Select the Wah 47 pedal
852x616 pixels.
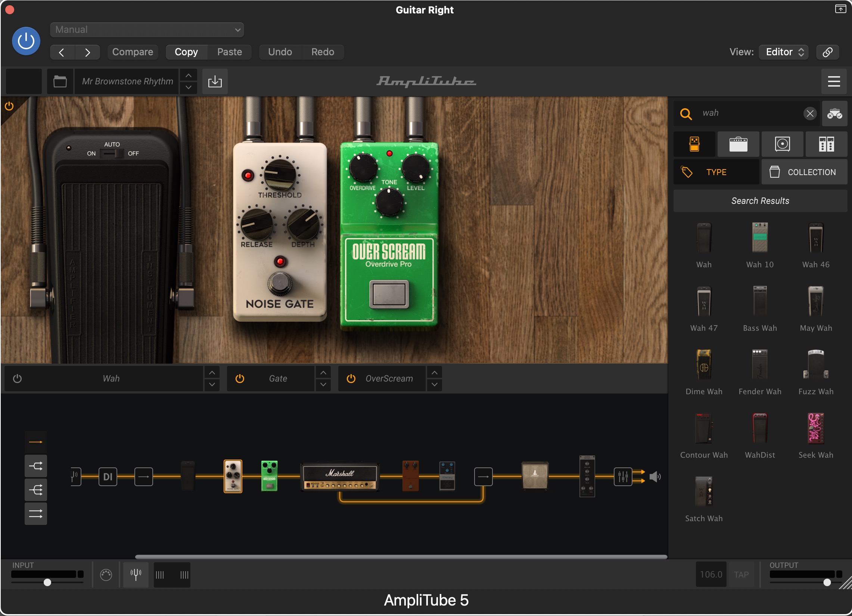(x=704, y=308)
